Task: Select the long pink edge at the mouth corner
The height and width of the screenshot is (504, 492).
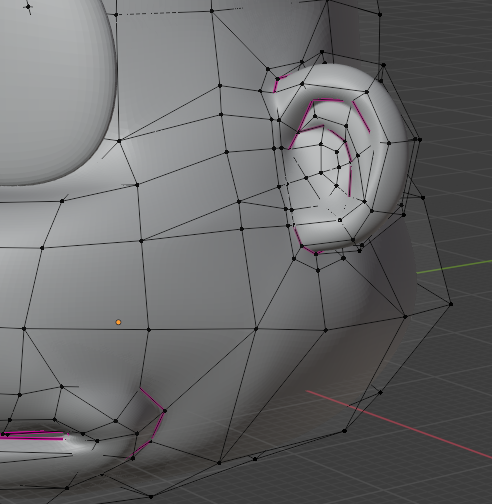Action: pos(33,436)
